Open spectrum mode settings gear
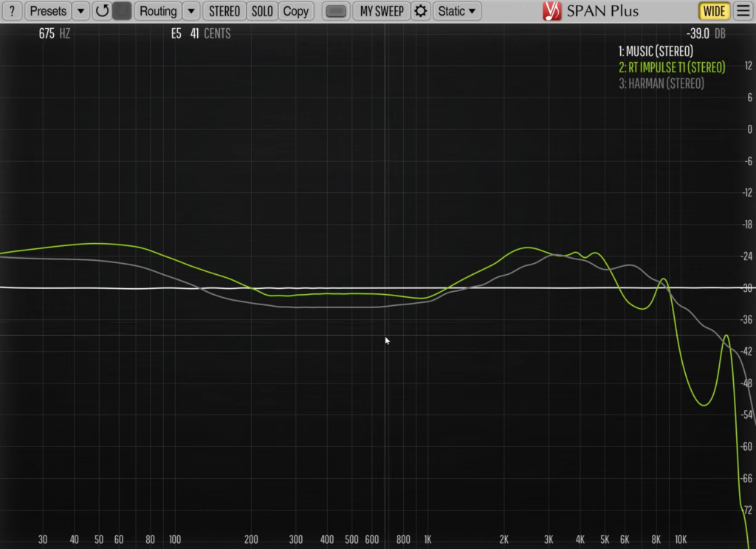This screenshot has height=549, width=756. point(420,10)
